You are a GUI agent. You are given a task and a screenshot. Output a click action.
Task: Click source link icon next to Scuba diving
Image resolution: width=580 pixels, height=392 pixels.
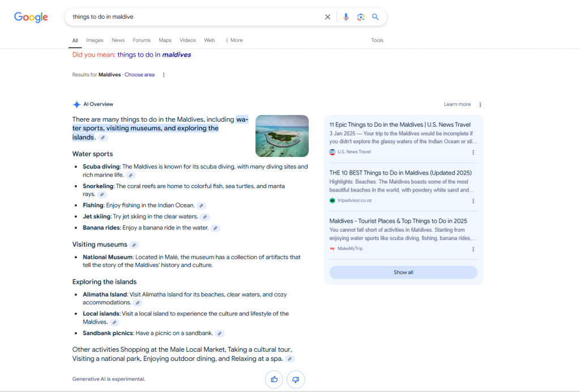pyautogui.click(x=131, y=176)
